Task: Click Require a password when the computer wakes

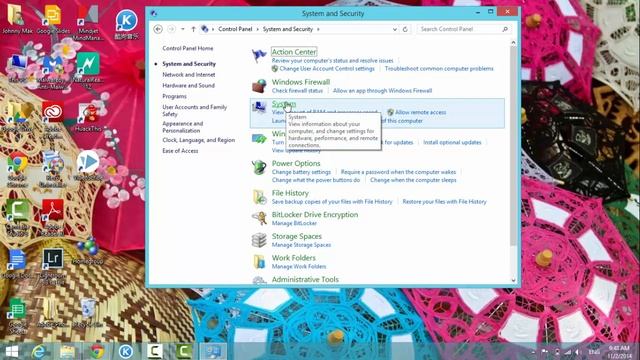Action: [398, 172]
